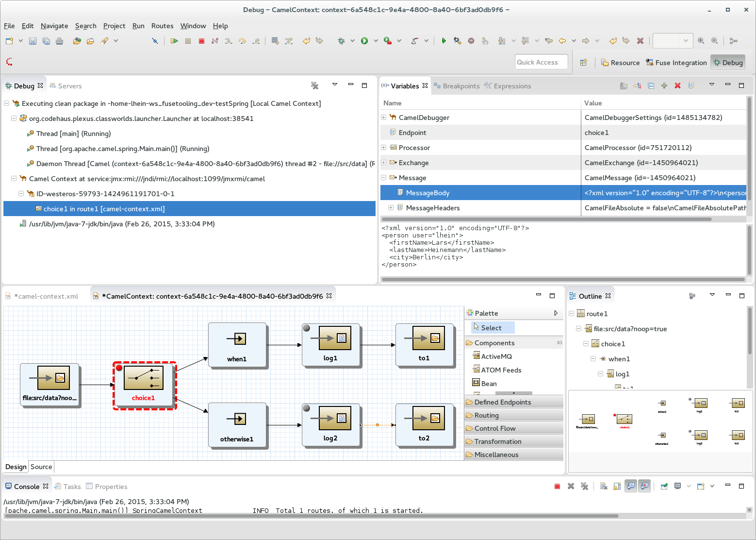Click the Skip All Breakpoints icon
756x540 pixels.
coord(155,41)
